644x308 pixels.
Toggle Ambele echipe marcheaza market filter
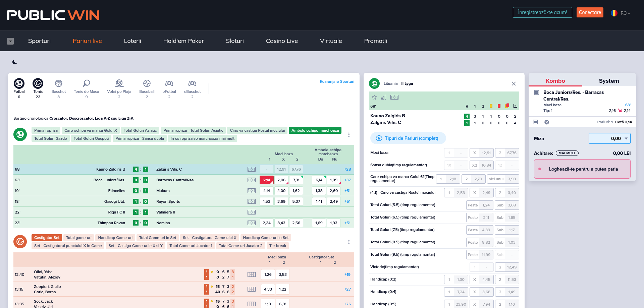(315, 130)
